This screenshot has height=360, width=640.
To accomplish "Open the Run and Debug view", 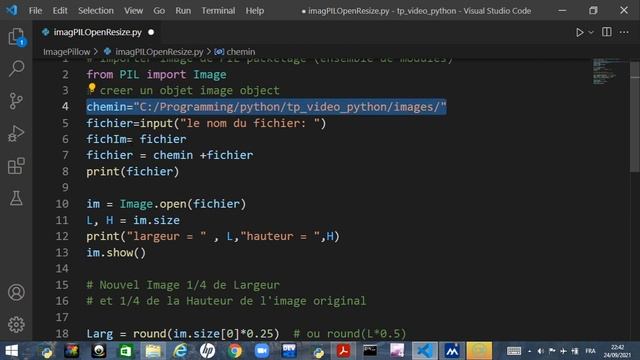I will (x=16, y=133).
